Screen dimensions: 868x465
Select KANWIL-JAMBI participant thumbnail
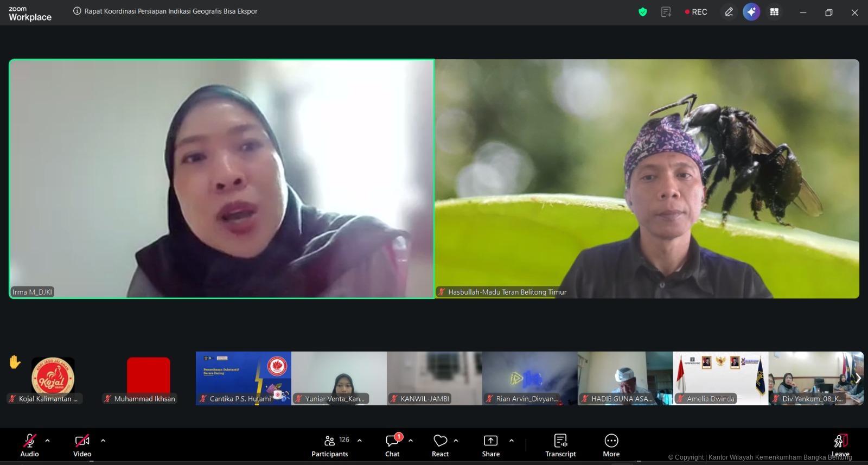(x=434, y=378)
